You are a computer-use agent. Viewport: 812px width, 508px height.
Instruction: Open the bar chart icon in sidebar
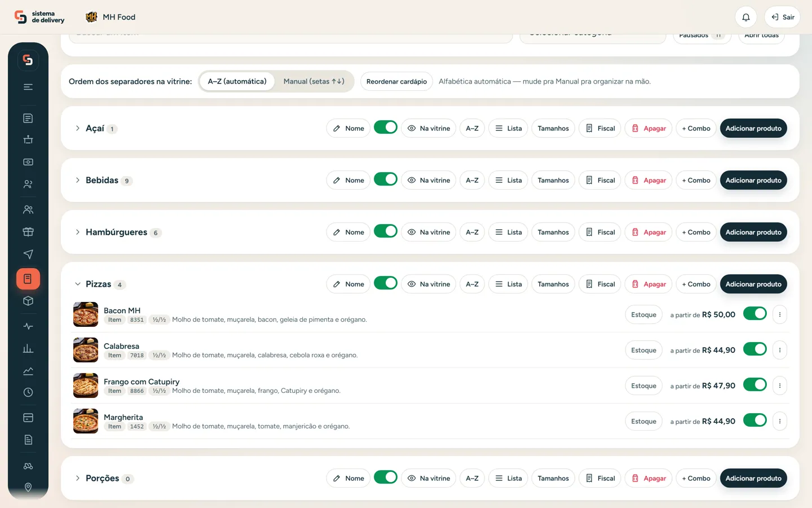coord(28,349)
